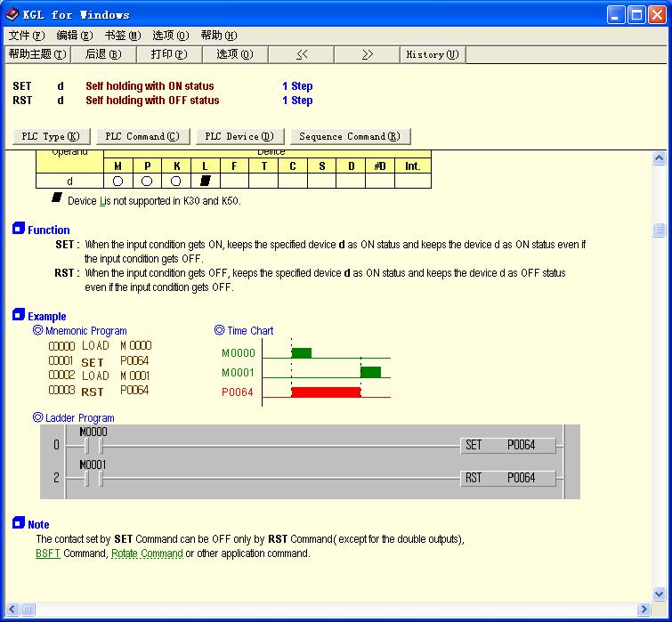Screen dimensions: 672x622
Task: Click the 'Self holding with OFF status' text
Action: [x=152, y=101]
